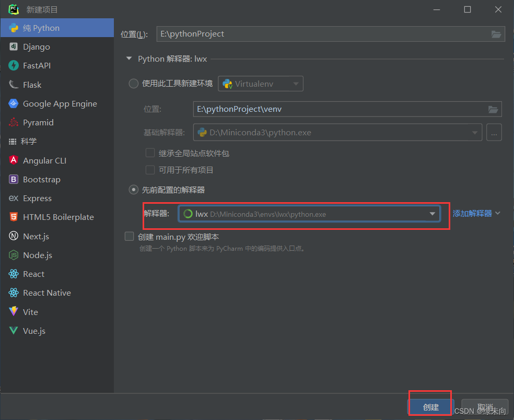Click the 取消 button
This screenshot has height=420, width=514.
point(485,407)
